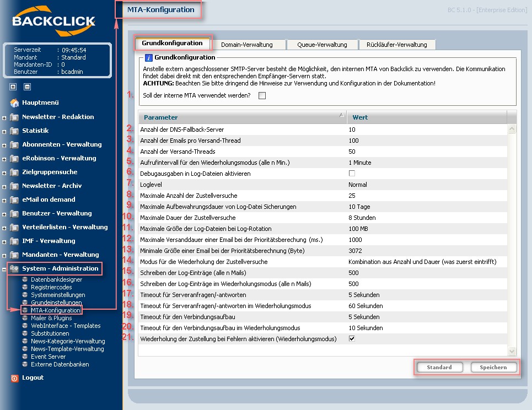Click 'Kombination aus Anzahl und Dauer' value
The height and width of the screenshot is (410, 532).
[422, 262]
